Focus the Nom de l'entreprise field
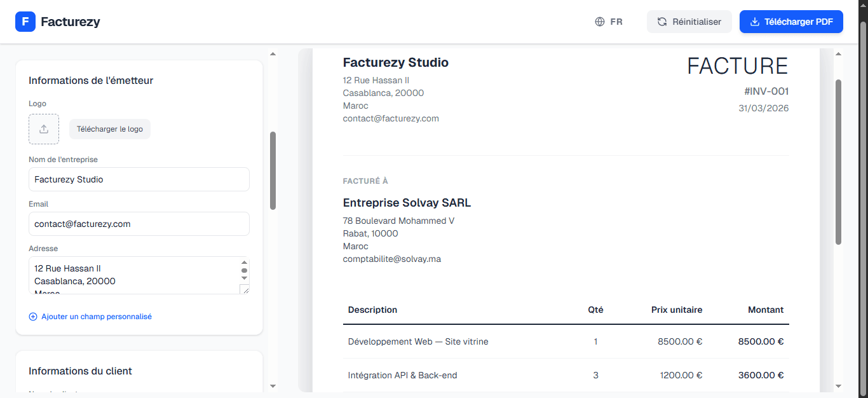 (x=139, y=179)
